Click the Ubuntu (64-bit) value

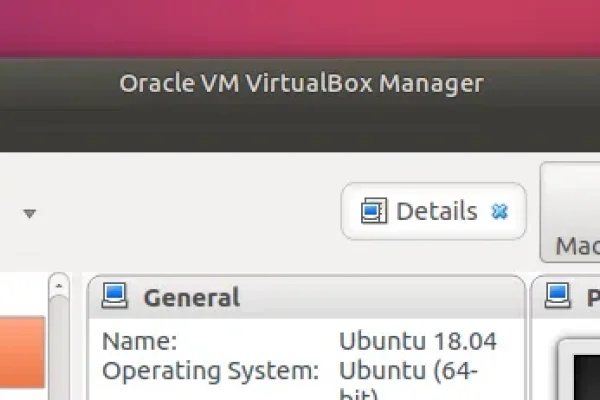pyautogui.click(x=408, y=381)
